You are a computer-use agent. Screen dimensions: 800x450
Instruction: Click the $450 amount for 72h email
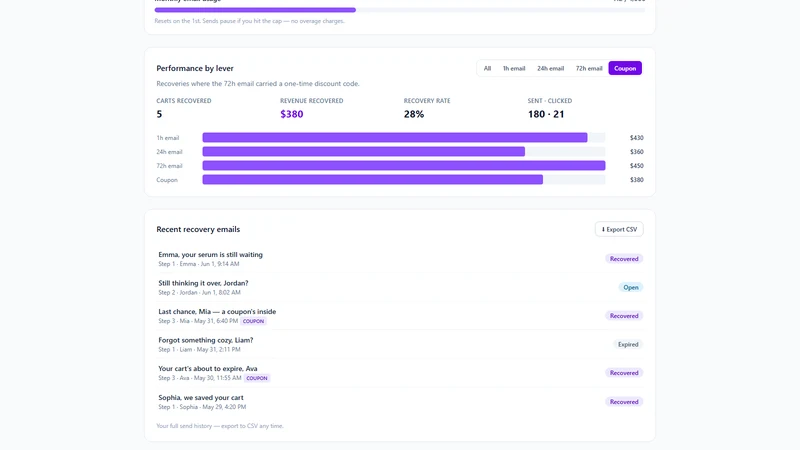(636, 166)
